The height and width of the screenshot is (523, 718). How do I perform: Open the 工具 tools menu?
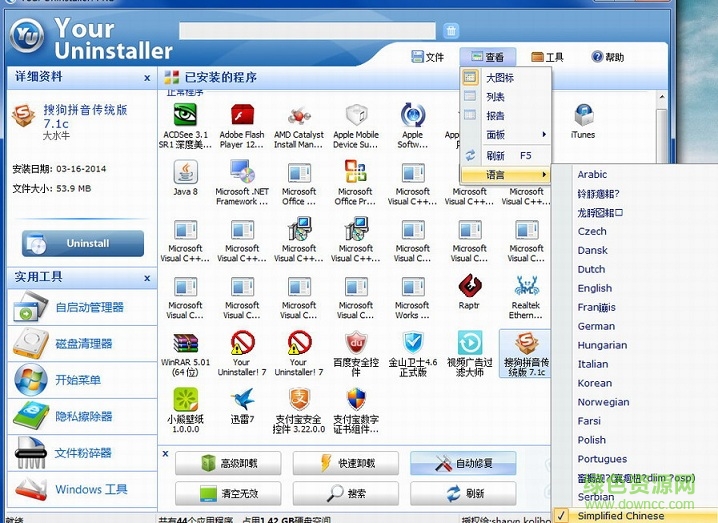point(548,57)
